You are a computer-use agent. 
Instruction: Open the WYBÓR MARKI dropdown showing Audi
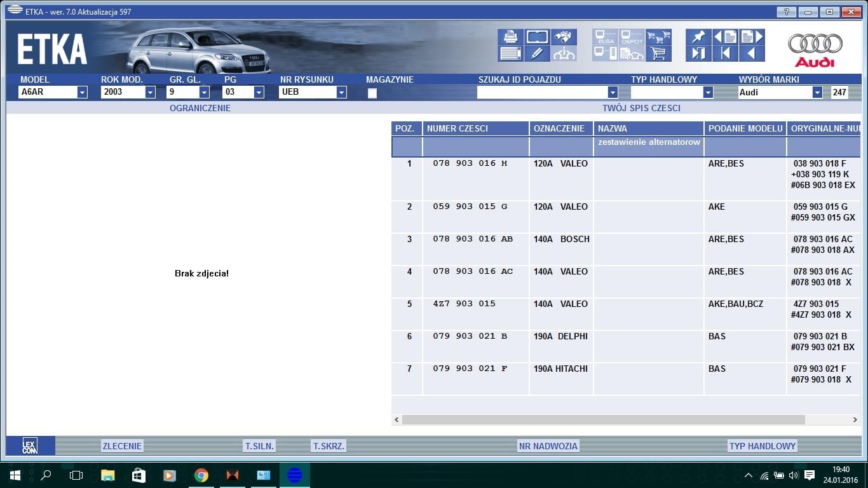(x=817, y=92)
